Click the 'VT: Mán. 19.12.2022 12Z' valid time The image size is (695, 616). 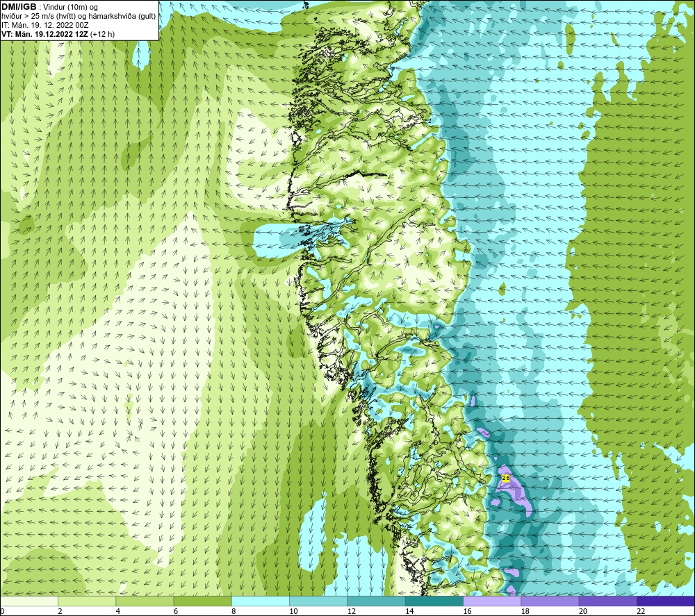(45, 34)
